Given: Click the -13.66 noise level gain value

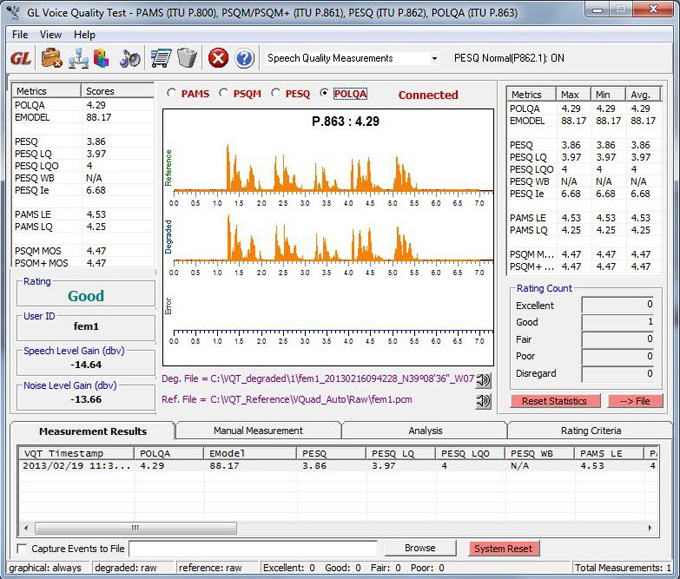Looking at the screenshot, I should click(x=86, y=399).
